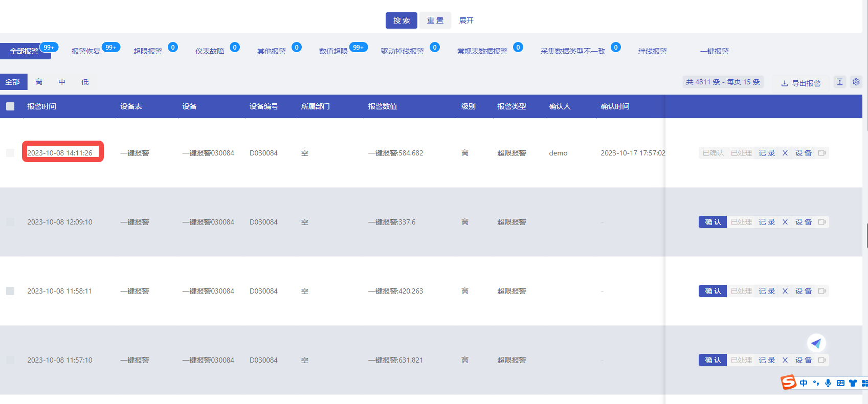This screenshot has height=404, width=868.
Task: Click the row density height icon
Action: click(839, 82)
